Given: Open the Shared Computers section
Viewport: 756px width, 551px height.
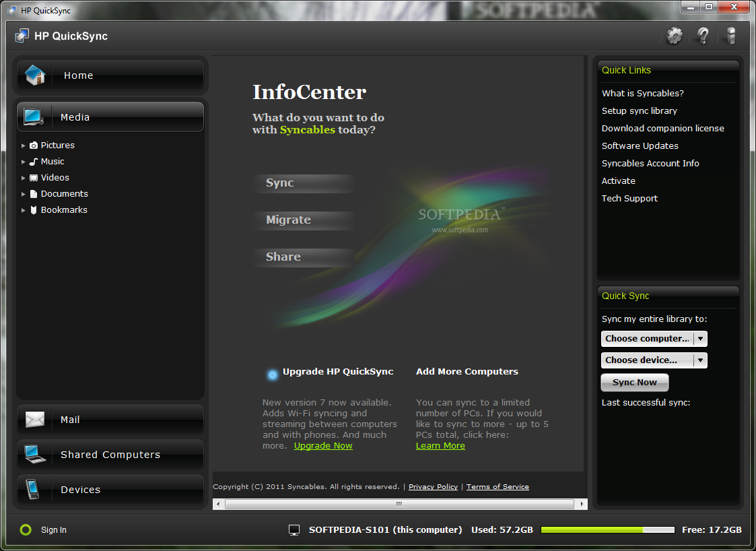Looking at the screenshot, I should 110,455.
